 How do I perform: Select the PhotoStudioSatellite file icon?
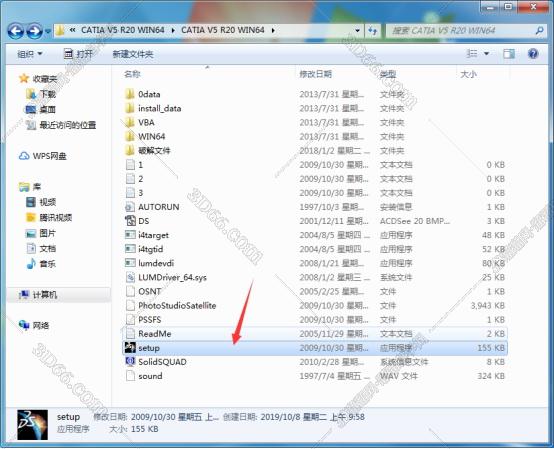(x=130, y=306)
